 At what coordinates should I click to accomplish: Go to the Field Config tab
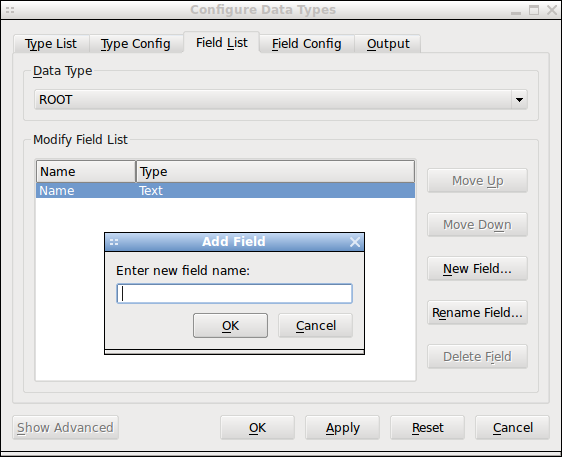(x=307, y=44)
